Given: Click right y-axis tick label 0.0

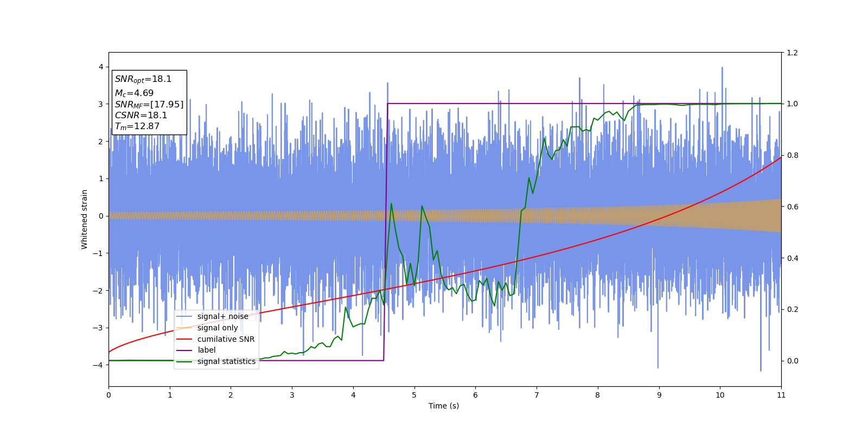Looking at the screenshot, I should pos(793,361).
